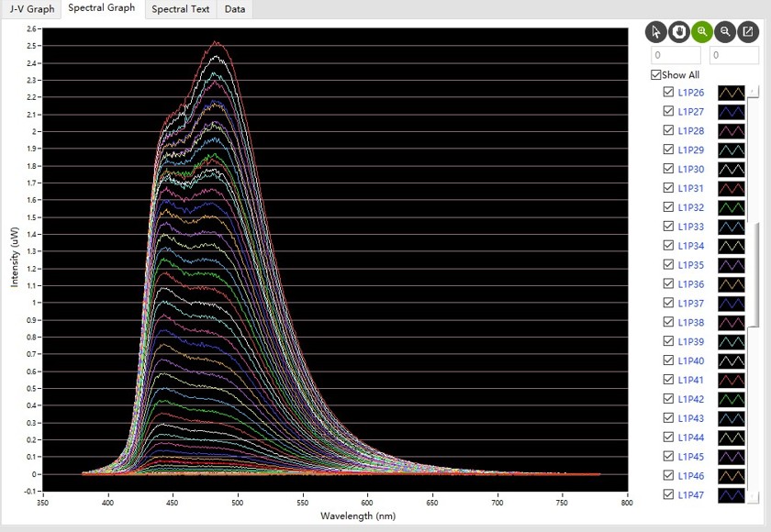Toggle the L1P29 checkbox
771x532 pixels.
point(668,150)
